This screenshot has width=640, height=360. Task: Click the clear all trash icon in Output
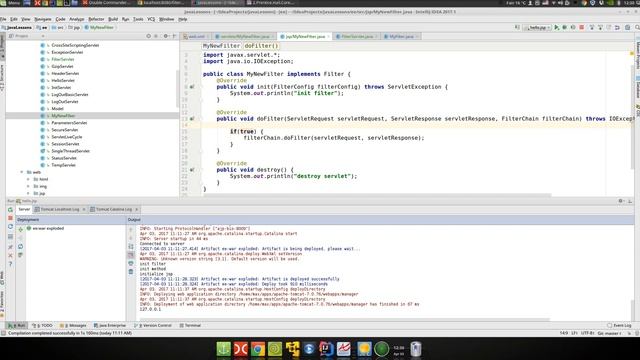tap(131, 271)
